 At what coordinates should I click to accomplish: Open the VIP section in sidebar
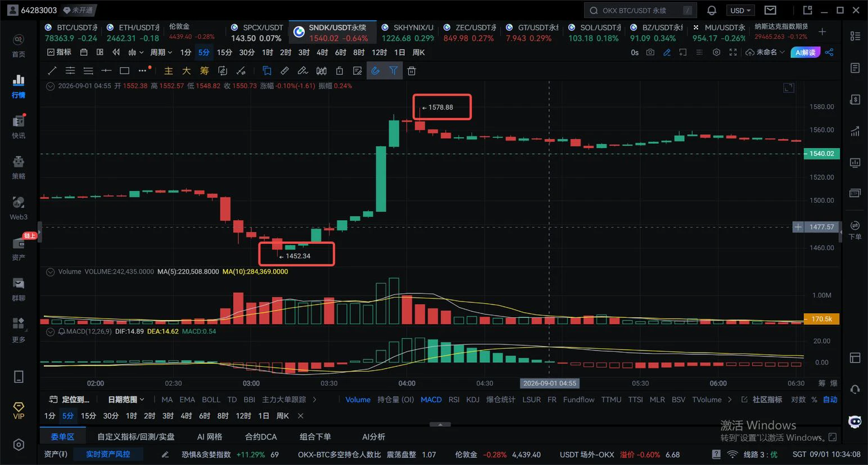(19, 411)
